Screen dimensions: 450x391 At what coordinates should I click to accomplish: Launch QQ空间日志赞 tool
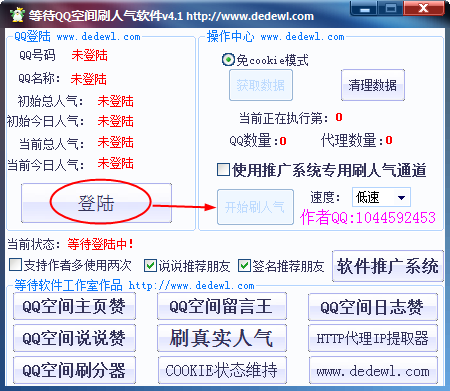point(373,307)
